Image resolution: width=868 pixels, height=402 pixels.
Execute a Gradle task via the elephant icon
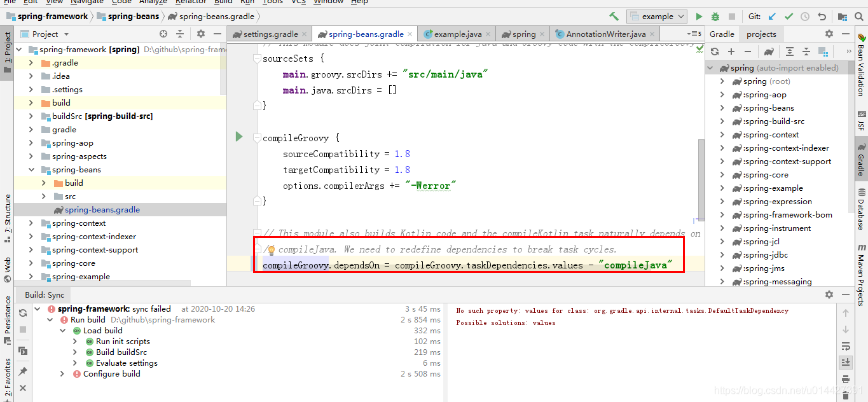(769, 52)
